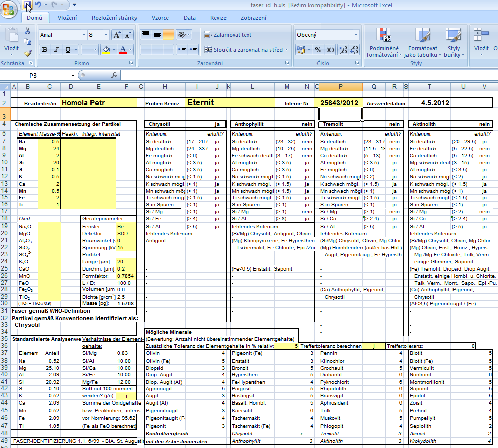498x448 pixels.
Task: Copy selection with the copy icon
Action: pyautogui.click(x=28, y=41)
